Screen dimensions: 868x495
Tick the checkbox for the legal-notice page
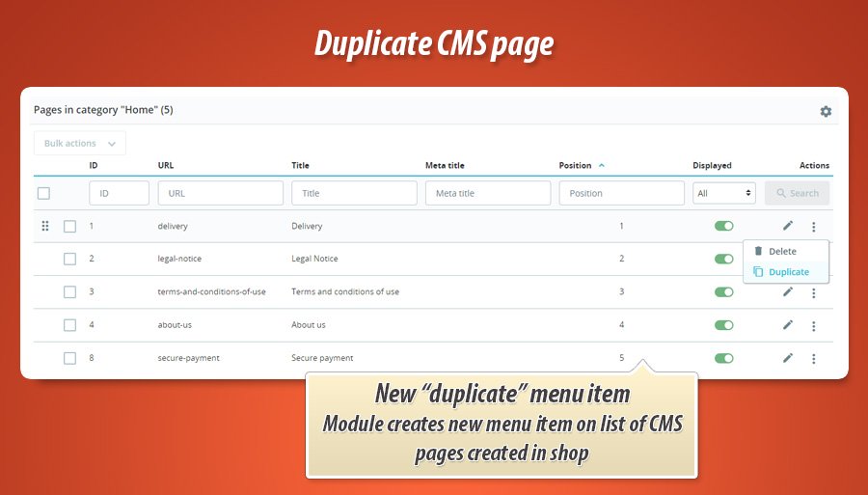click(69, 259)
